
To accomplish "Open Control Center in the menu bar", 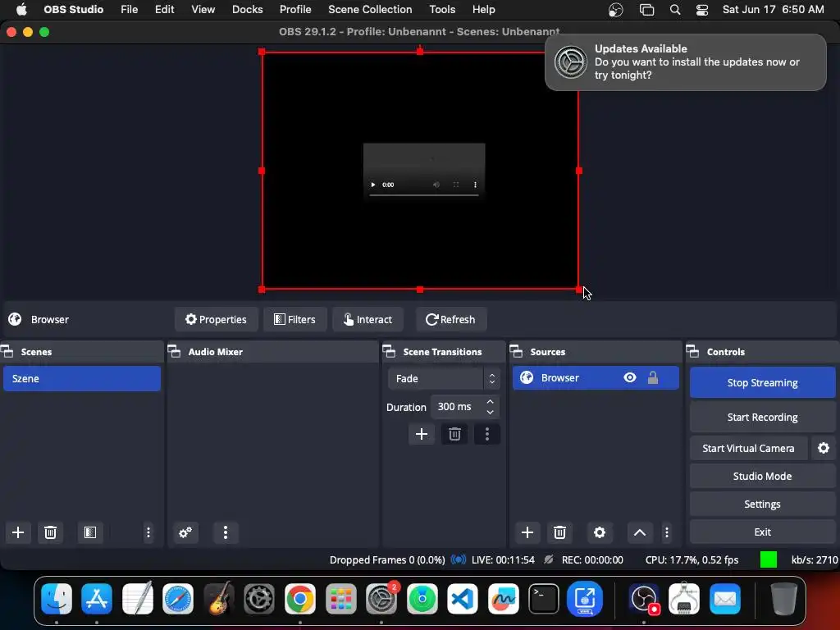I will (702, 10).
